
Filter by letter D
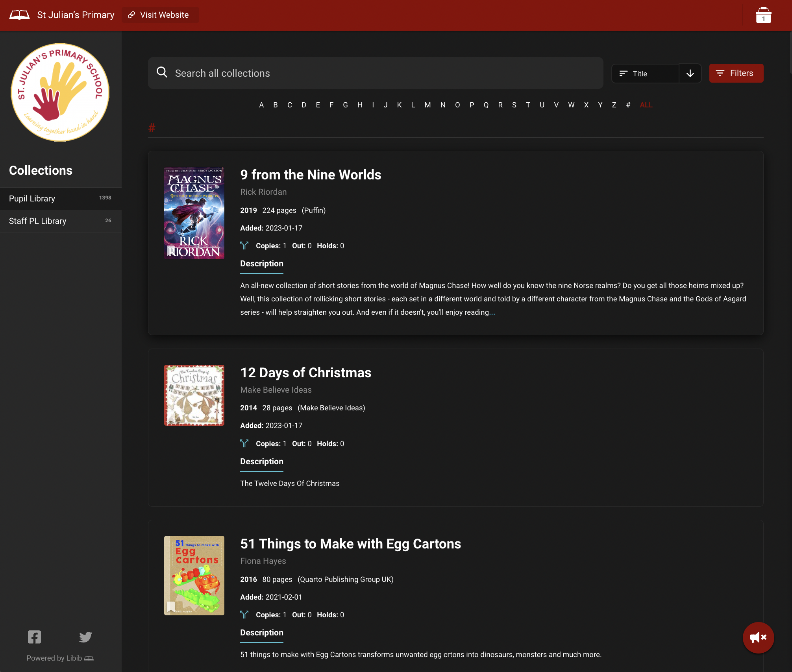tap(304, 105)
